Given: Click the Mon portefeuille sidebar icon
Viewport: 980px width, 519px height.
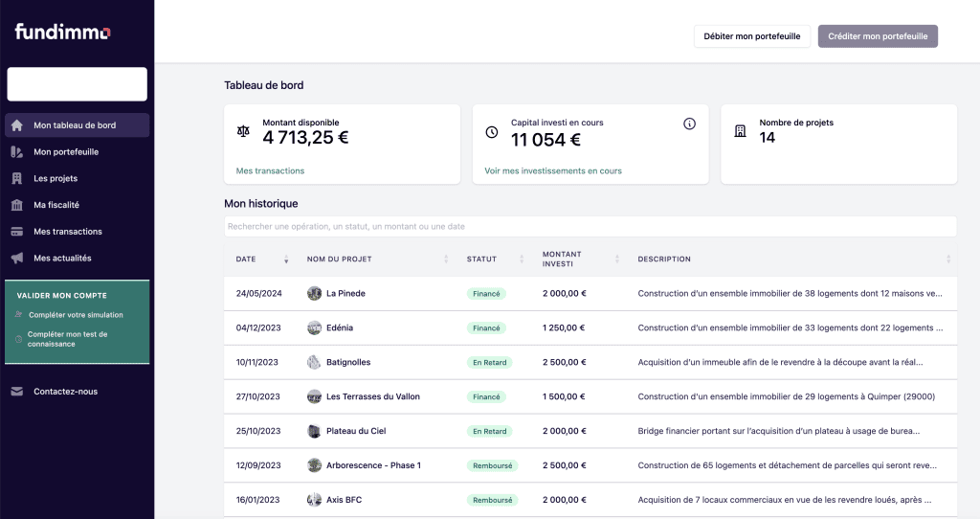Looking at the screenshot, I should pyautogui.click(x=16, y=152).
